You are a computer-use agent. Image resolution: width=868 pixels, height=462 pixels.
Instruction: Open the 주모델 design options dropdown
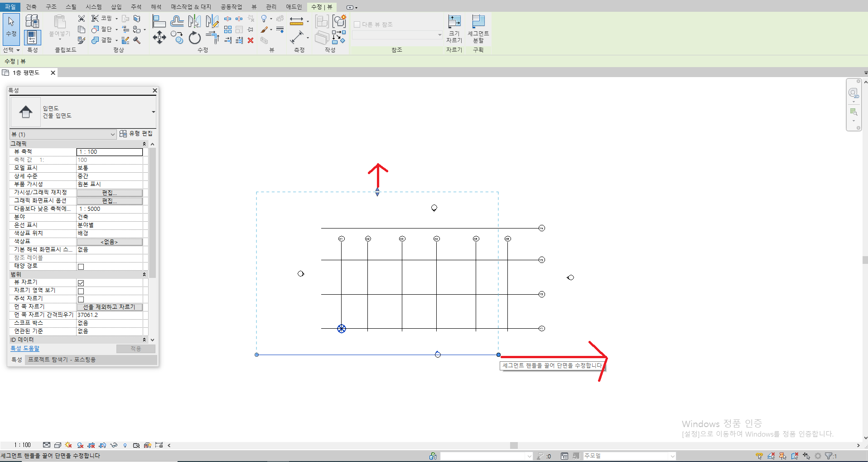click(672, 456)
